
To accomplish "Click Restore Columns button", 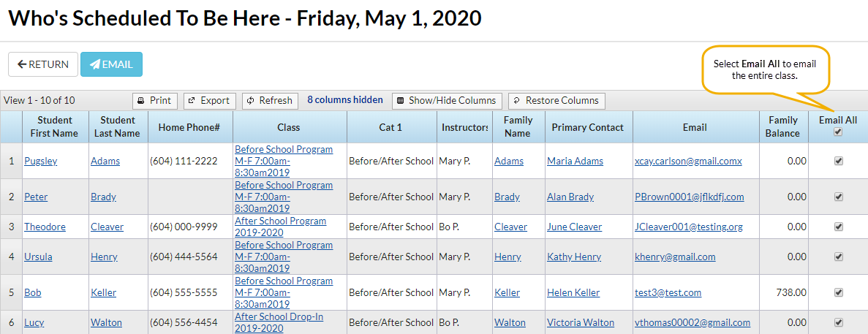I will coord(556,101).
